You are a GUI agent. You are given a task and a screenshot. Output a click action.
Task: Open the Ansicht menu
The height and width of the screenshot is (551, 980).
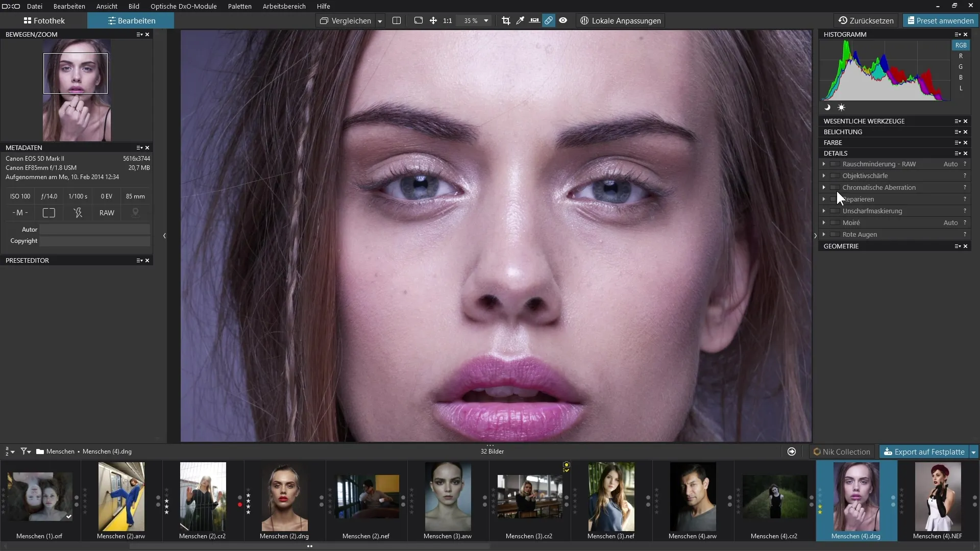click(107, 6)
